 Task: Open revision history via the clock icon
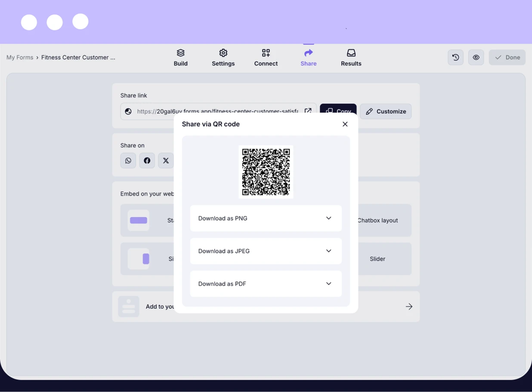[455, 57]
